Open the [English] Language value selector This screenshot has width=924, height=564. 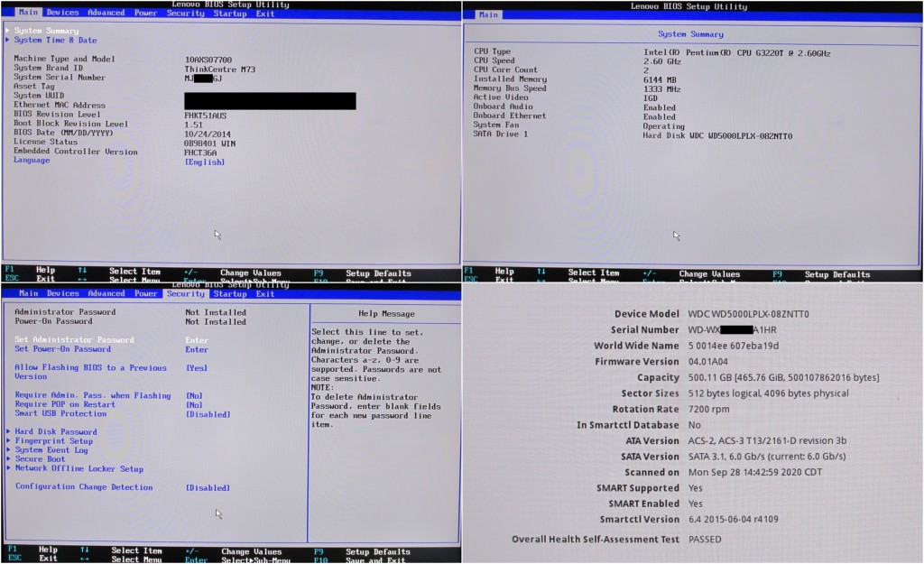click(x=205, y=162)
